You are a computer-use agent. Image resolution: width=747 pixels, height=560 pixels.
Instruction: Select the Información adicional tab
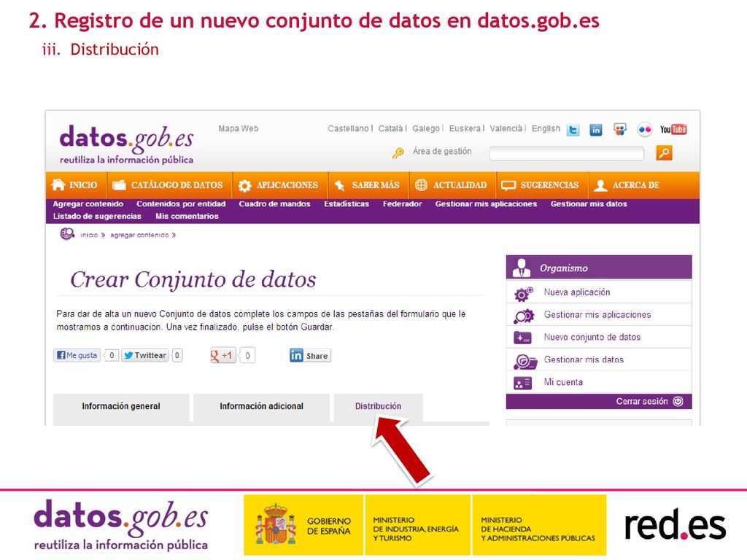(x=261, y=407)
